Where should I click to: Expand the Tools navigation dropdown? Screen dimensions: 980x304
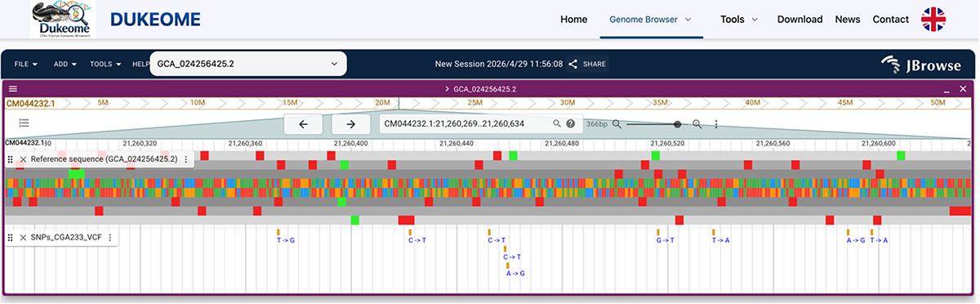[x=739, y=20]
